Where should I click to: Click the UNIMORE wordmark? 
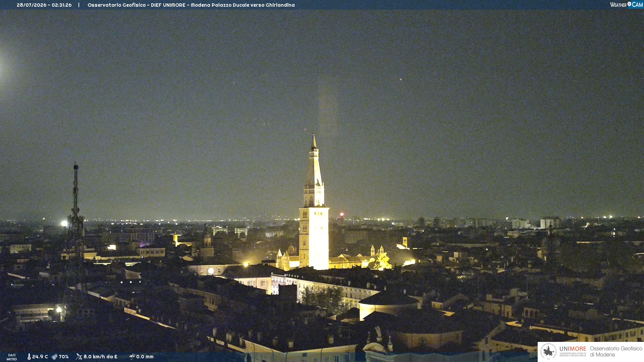(x=573, y=349)
